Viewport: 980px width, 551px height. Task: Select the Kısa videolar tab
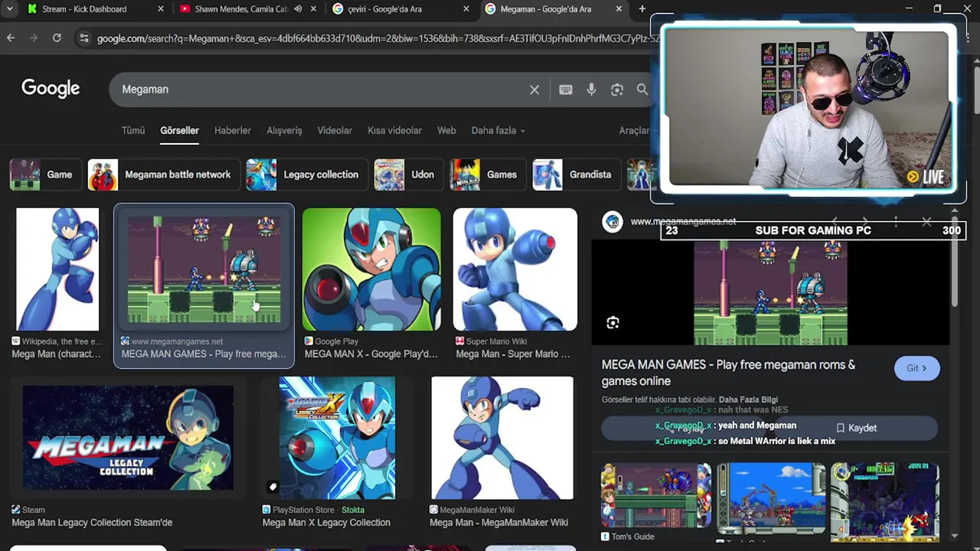(x=394, y=131)
